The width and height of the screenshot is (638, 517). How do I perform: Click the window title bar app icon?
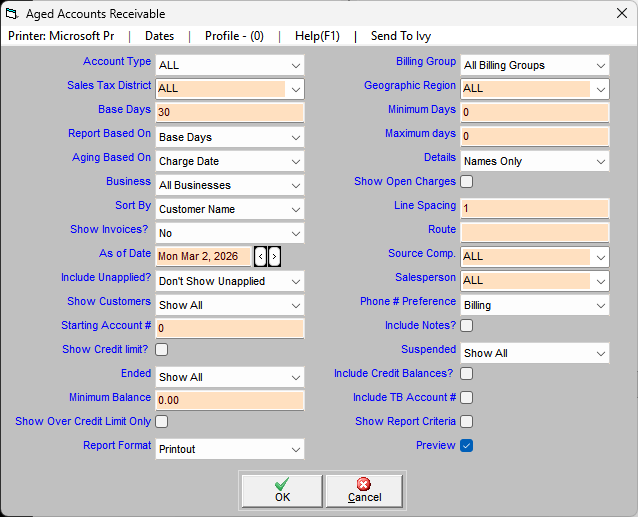(13, 14)
